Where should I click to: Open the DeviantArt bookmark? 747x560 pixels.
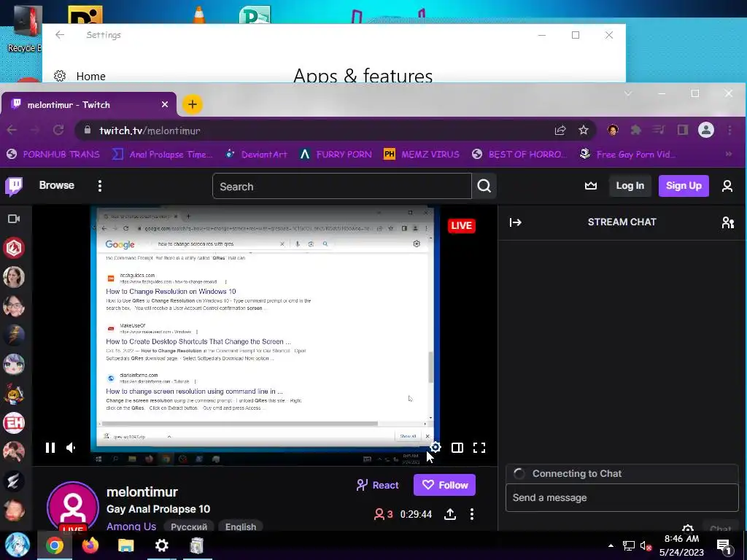click(x=256, y=155)
